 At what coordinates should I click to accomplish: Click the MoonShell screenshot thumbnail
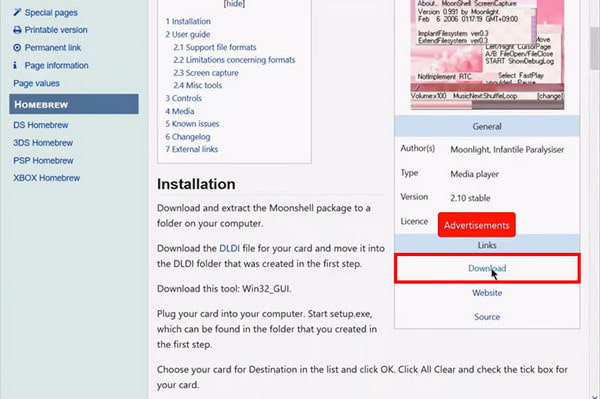point(487,54)
